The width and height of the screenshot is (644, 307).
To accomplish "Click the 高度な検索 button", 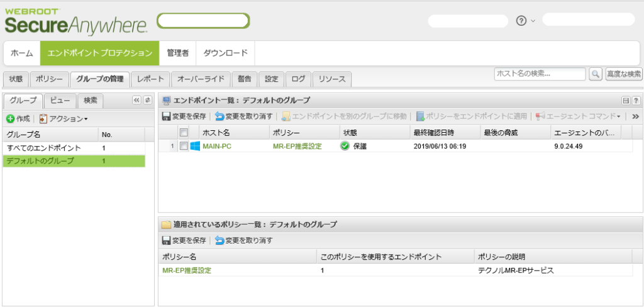I will (624, 74).
